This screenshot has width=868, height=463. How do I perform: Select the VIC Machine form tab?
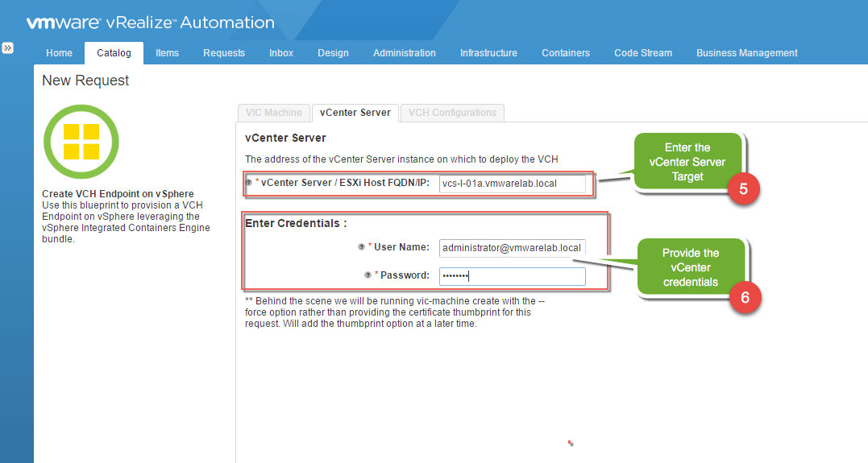click(x=273, y=113)
